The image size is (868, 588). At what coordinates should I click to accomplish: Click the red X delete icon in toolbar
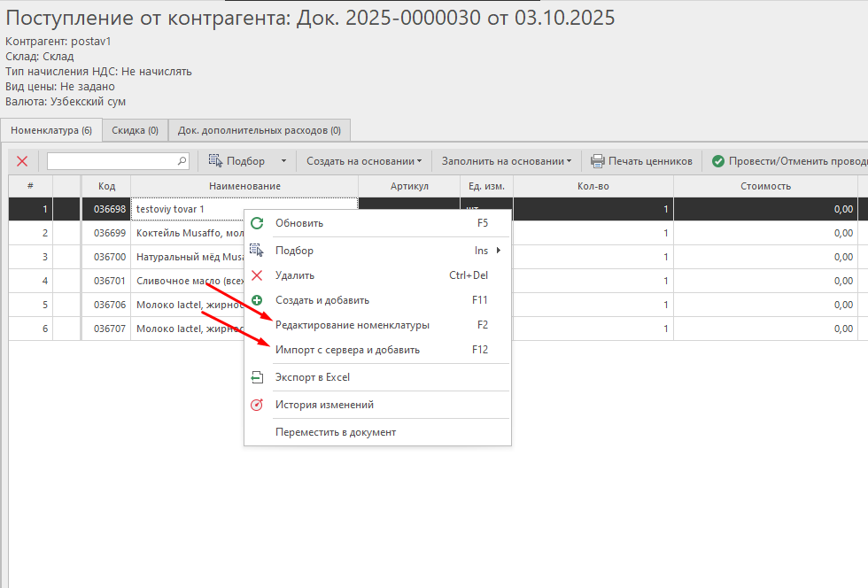click(22, 161)
